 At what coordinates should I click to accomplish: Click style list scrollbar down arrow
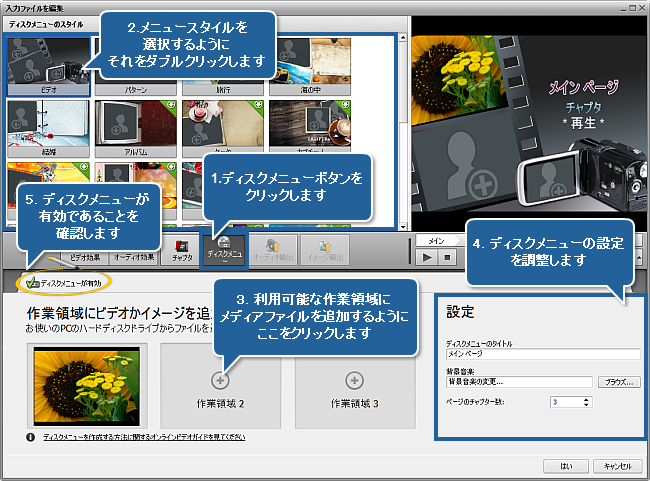[403, 226]
